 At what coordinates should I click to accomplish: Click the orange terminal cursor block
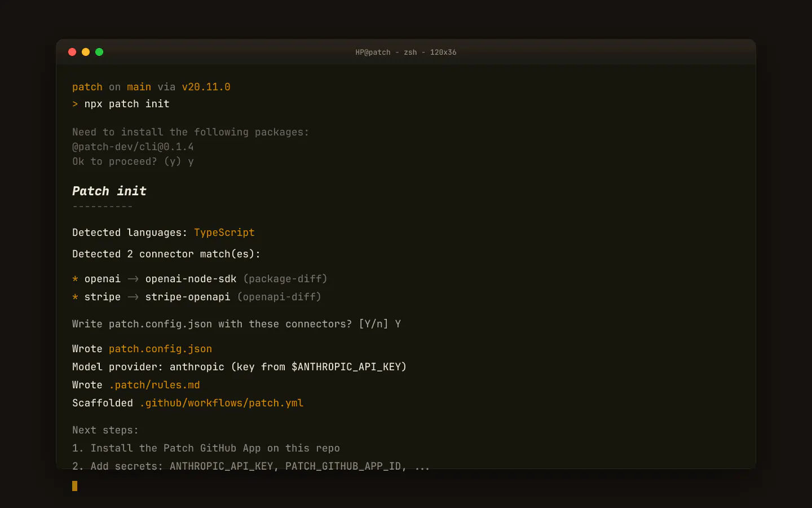(x=75, y=486)
